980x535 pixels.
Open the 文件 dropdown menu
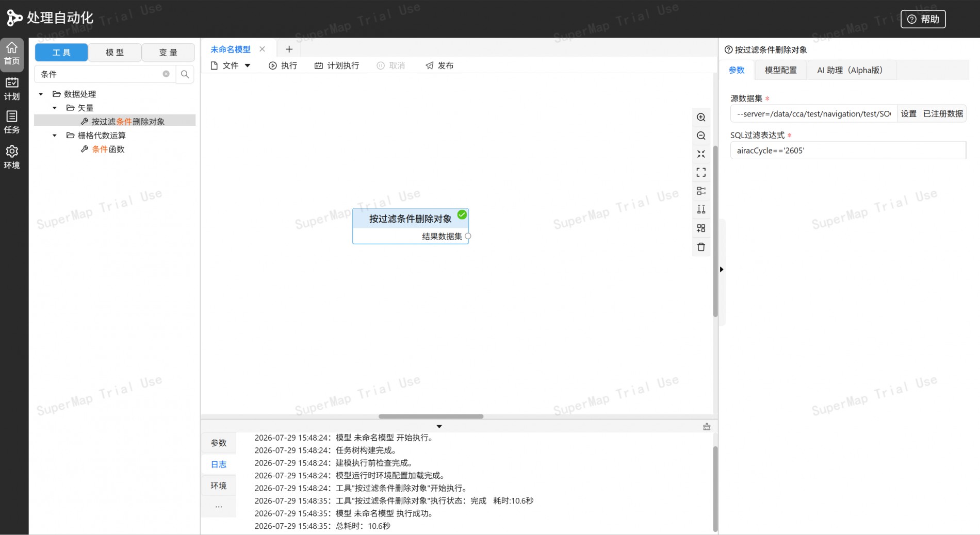231,65
